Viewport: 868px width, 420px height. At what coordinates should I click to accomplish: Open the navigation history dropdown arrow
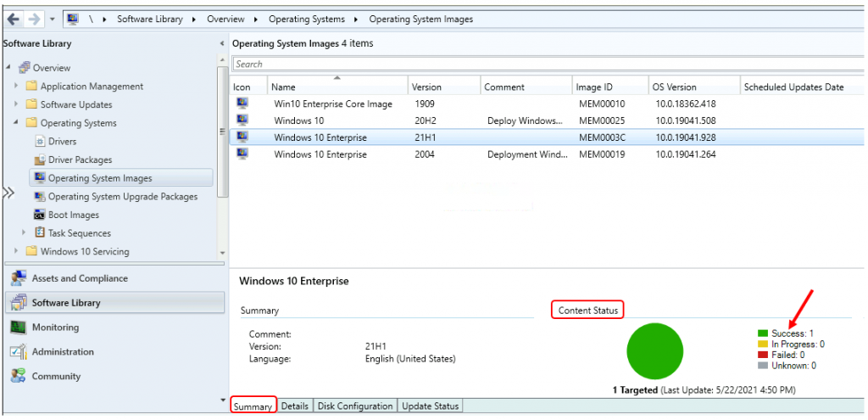click(52, 20)
